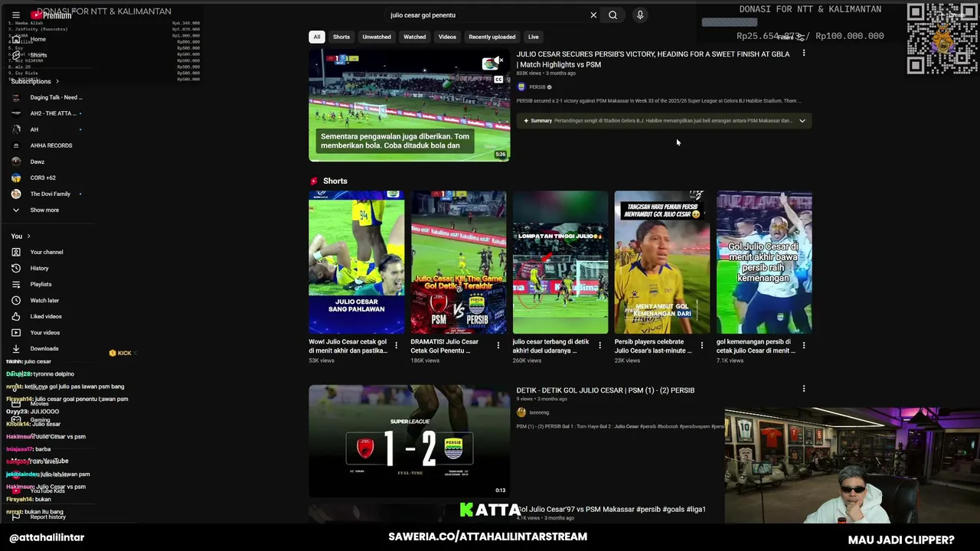Visit the PERSIB channel avatar
This screenshot has height=551, width=980.
(521, 87)
